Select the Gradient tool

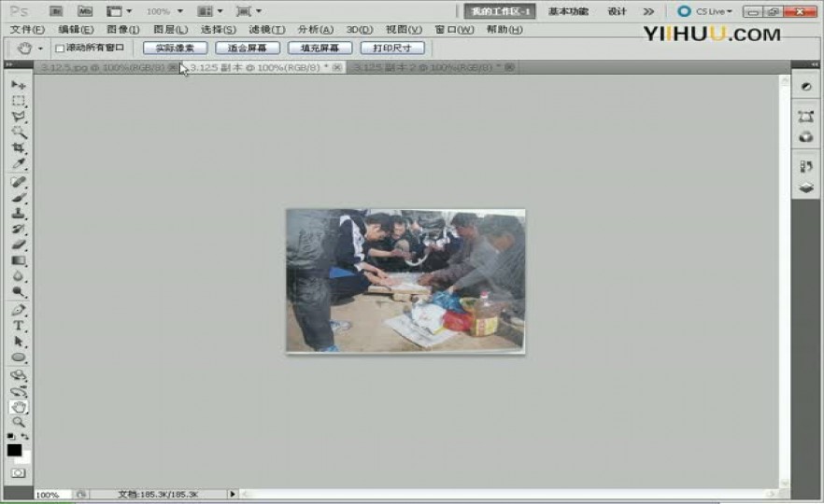click(19, 261)
